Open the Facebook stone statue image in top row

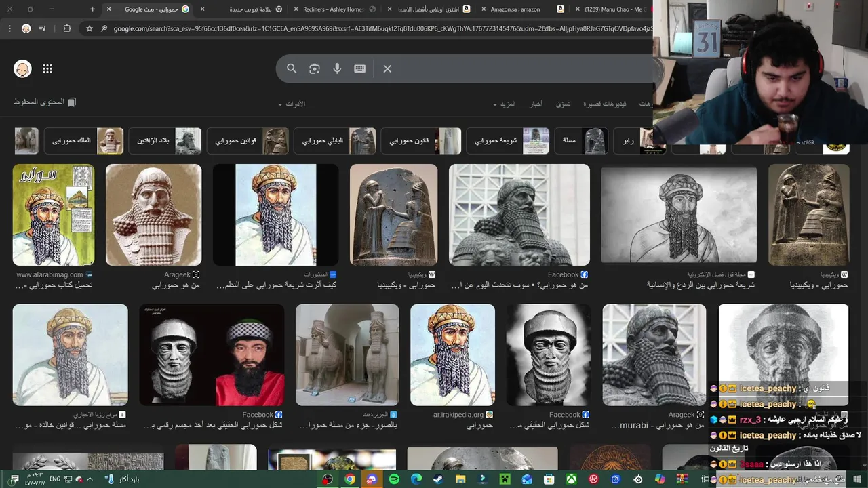[519, 215]
